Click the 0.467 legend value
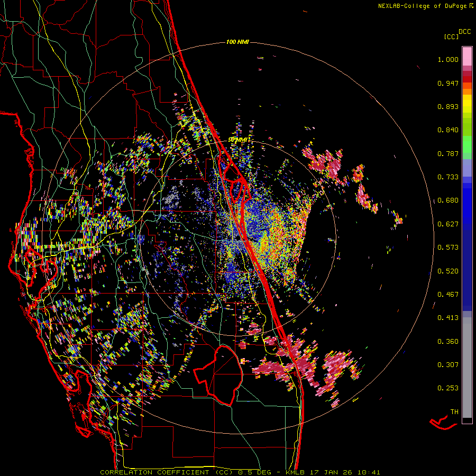 click(x=448, y=295)
